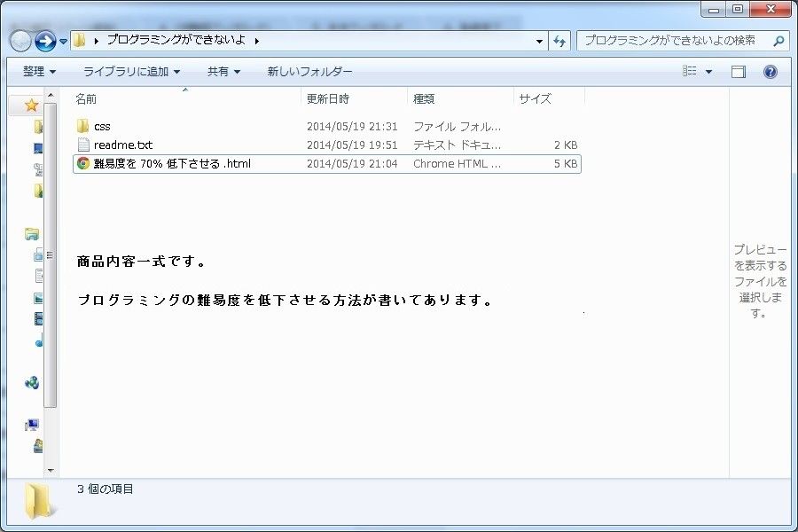Click the change view list icon
The height and width of the screenshot is (532, 798).
(x=690, y=72)
